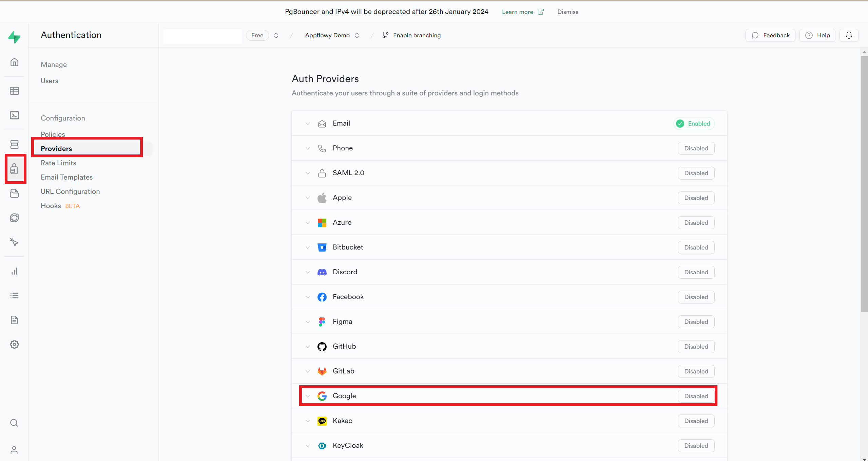Click the Facebook Disabled status badge
Screen dimensions: 868x461
click(x=696, y=297)
